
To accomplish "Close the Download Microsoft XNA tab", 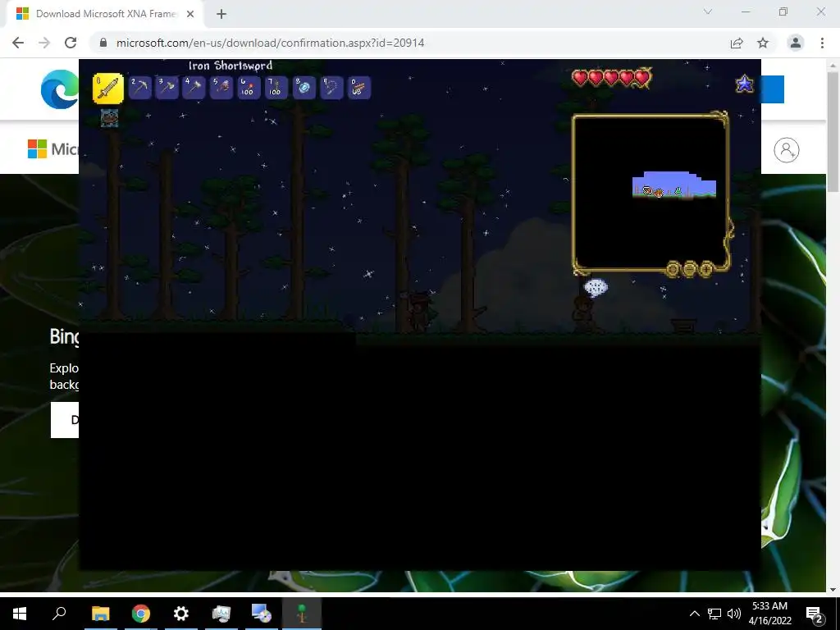I will pos(190,14).
